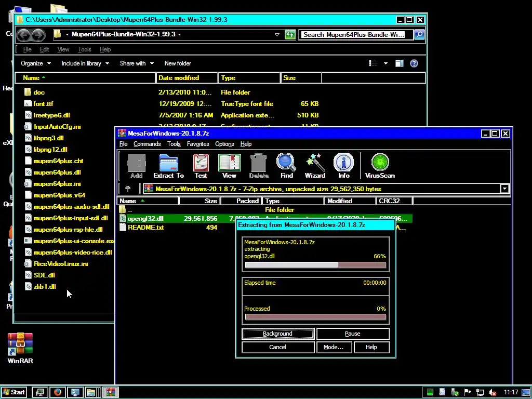The height and width of the screenshot is (399, 532).
Task: Open the Explorer Edit menu
Action: [44, 49]
